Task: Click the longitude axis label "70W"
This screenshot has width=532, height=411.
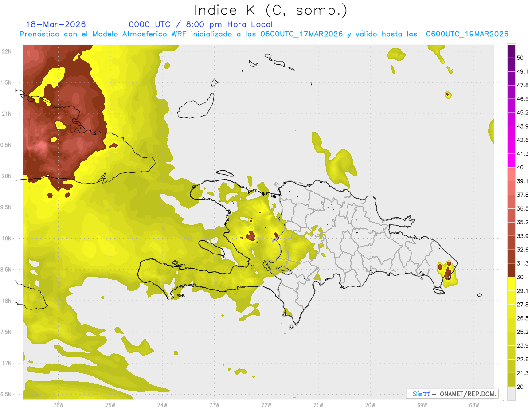Action: 370,405
